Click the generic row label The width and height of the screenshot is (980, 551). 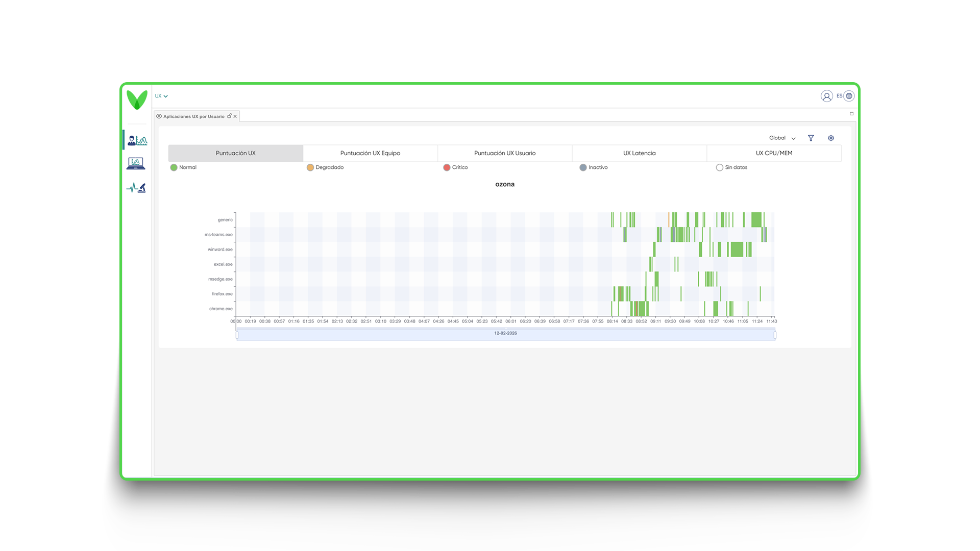pos(225,220)
